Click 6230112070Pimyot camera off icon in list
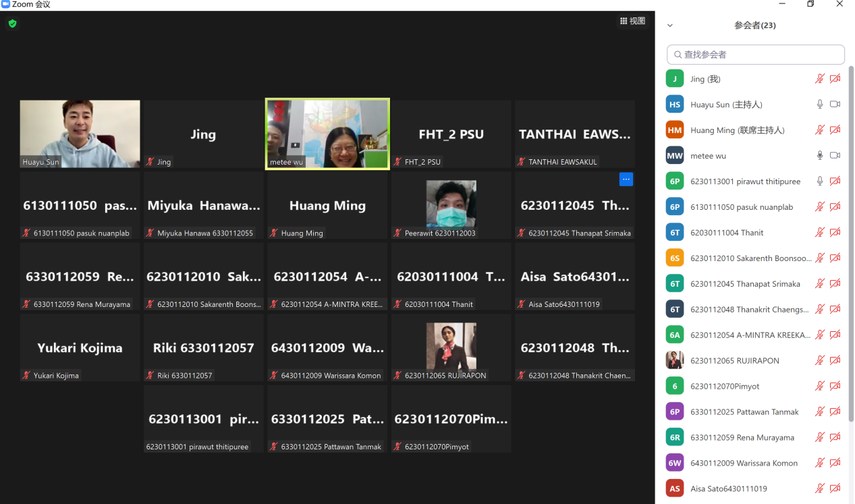The image size is (855, 504). 835,387
